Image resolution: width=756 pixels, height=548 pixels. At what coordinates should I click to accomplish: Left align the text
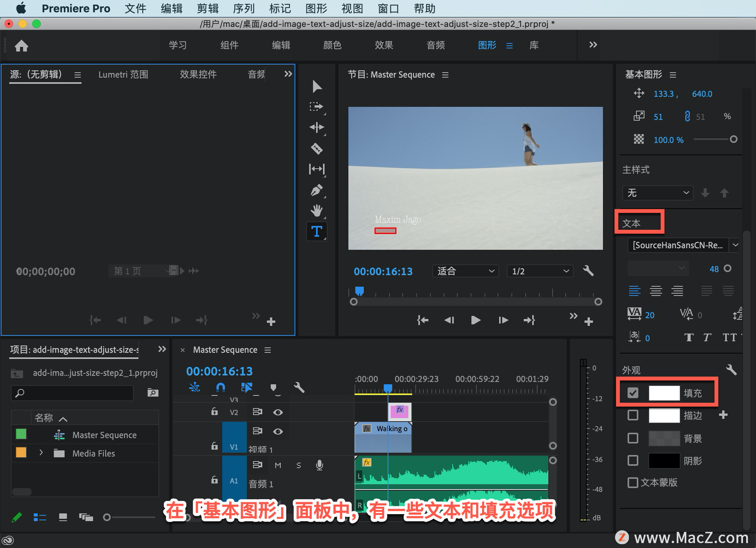[634, 291]
